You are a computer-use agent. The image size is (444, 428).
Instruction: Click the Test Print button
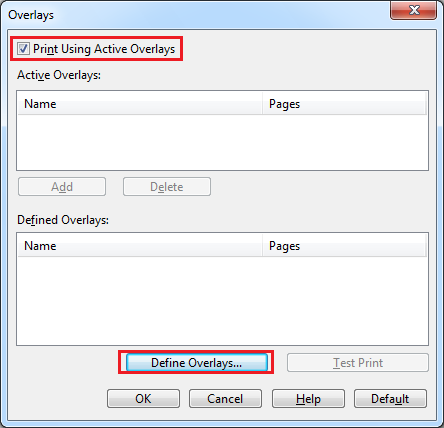point(358,363)
